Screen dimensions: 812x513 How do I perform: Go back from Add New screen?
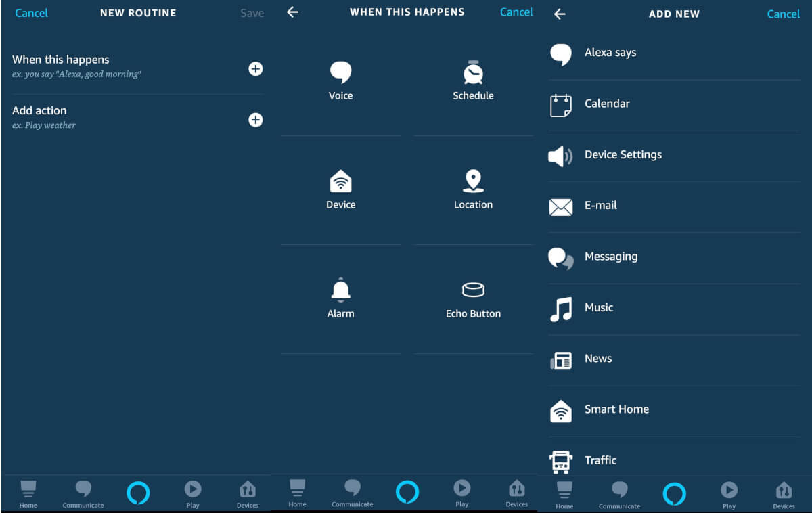pos(560,14)
